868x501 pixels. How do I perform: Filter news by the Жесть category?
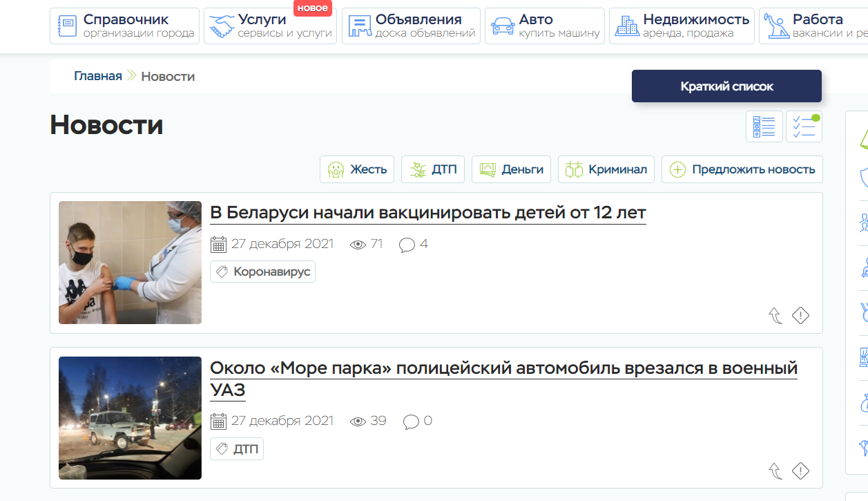click(357, 169)
